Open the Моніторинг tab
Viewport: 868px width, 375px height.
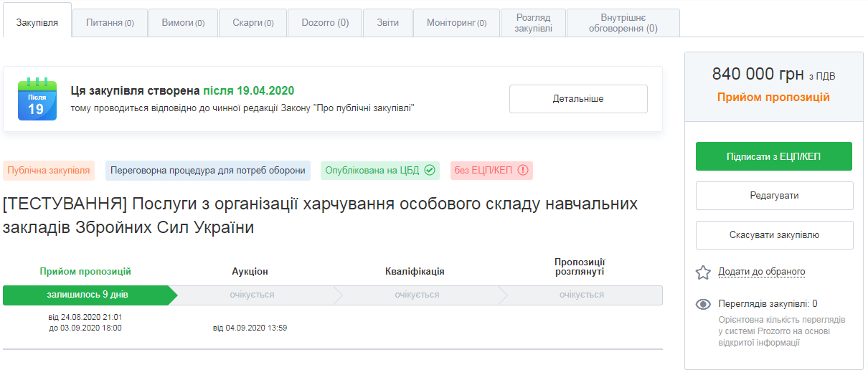[x=456, y=23]
